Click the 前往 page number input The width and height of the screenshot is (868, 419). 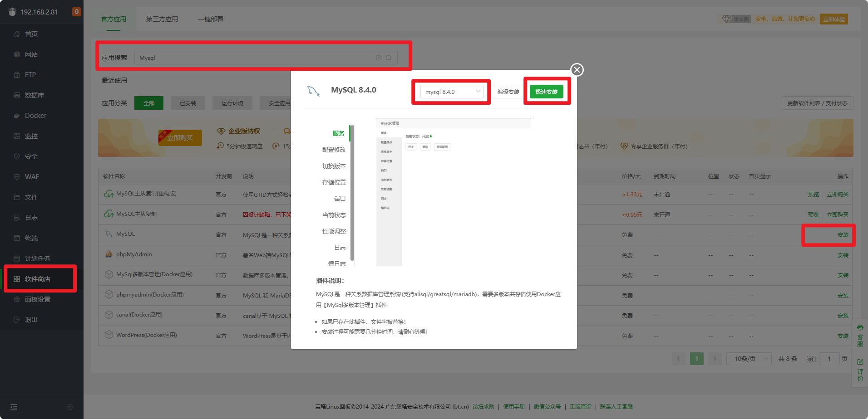(829, 359)
